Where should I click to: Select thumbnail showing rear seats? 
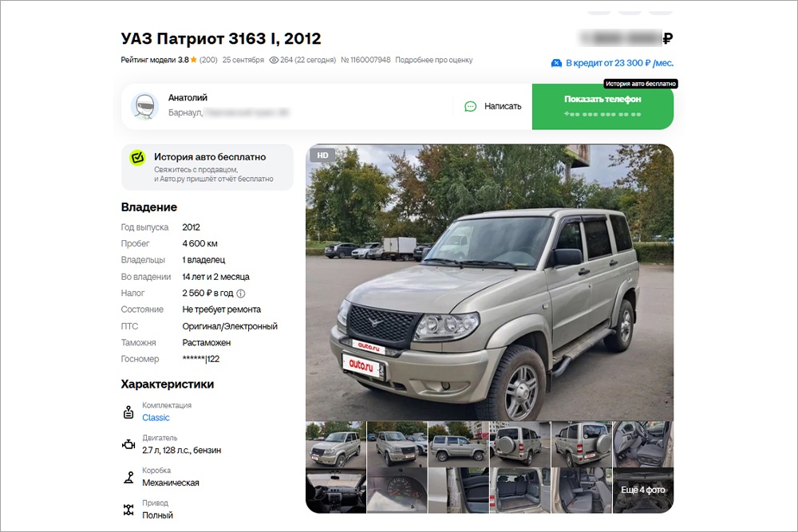tap(582, 491)
